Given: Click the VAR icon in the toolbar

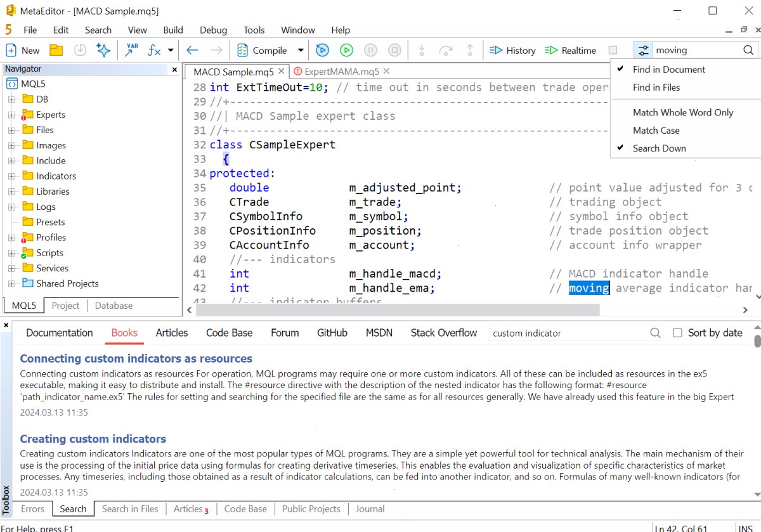Looking at the screenshot, I should (x=131, y=51).
